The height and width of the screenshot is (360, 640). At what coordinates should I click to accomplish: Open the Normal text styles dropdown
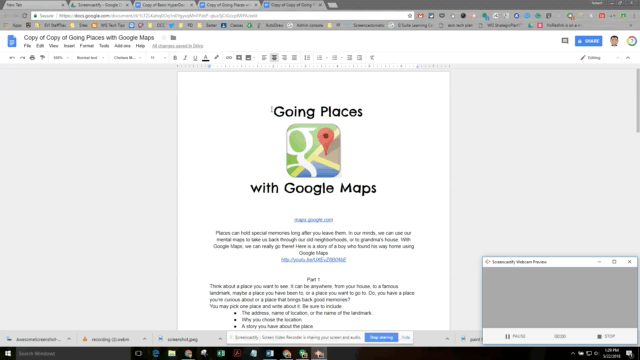pos(90,58)
